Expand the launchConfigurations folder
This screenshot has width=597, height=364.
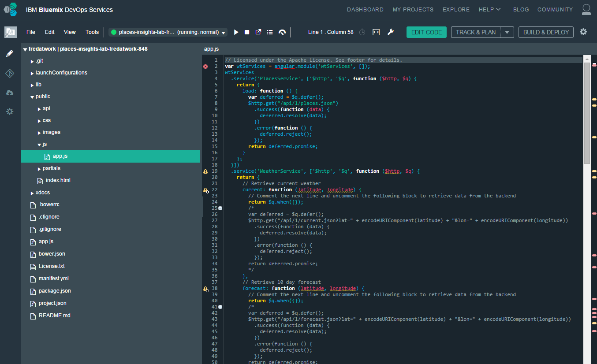click(32, 73)
